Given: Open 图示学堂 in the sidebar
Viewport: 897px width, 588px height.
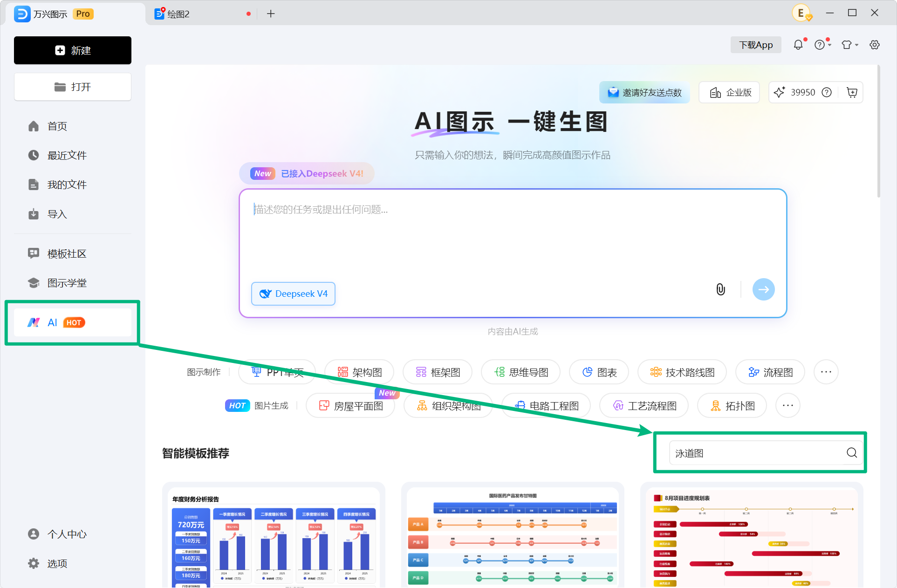Looking at the screenshot, I should click(73, 283).
